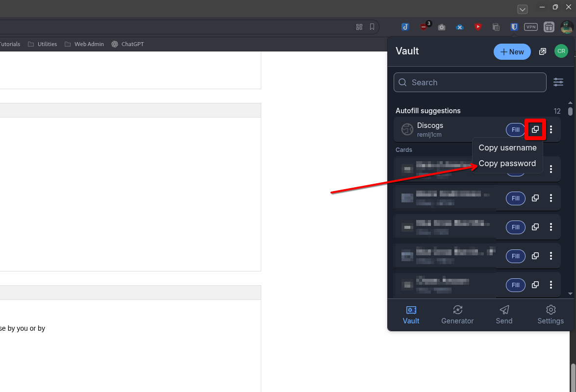Click in the vault Search field
This screenshot has height=392, width=576.
click(x=470, y=82)
